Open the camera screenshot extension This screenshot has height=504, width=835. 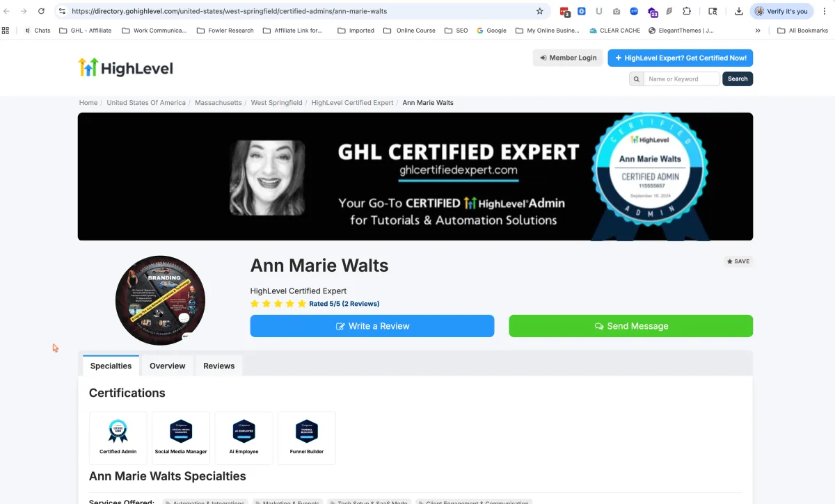click(x=617, y=11)
